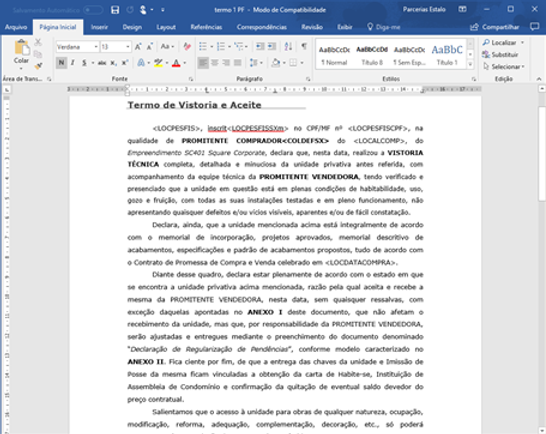Viewport: 546px width, 434px height.
Task: Increase paragraph indent
Action: pyautogui.click(x=272, y=46)
